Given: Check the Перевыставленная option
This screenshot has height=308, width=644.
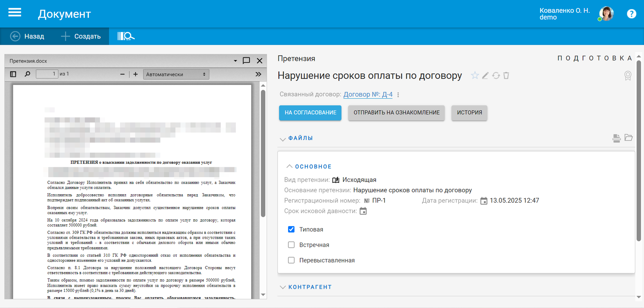Looking at the screenshot, I should (x=291, y=260).
